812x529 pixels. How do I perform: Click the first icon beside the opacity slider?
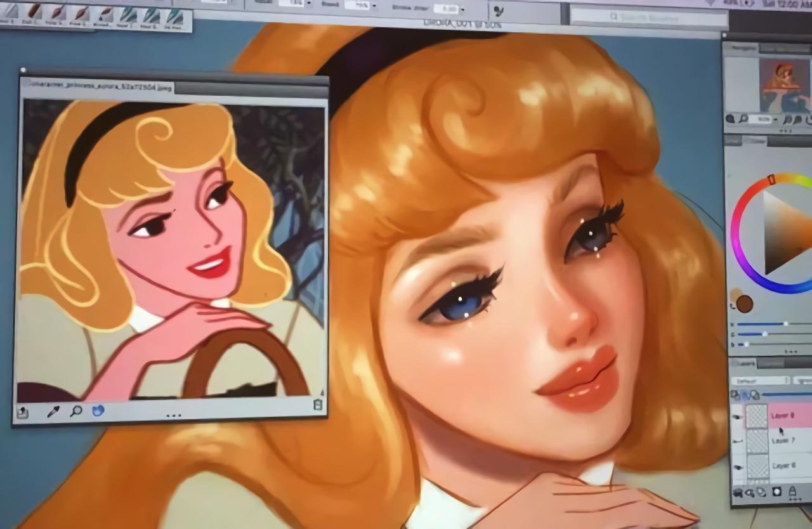[x=735, y=395]
